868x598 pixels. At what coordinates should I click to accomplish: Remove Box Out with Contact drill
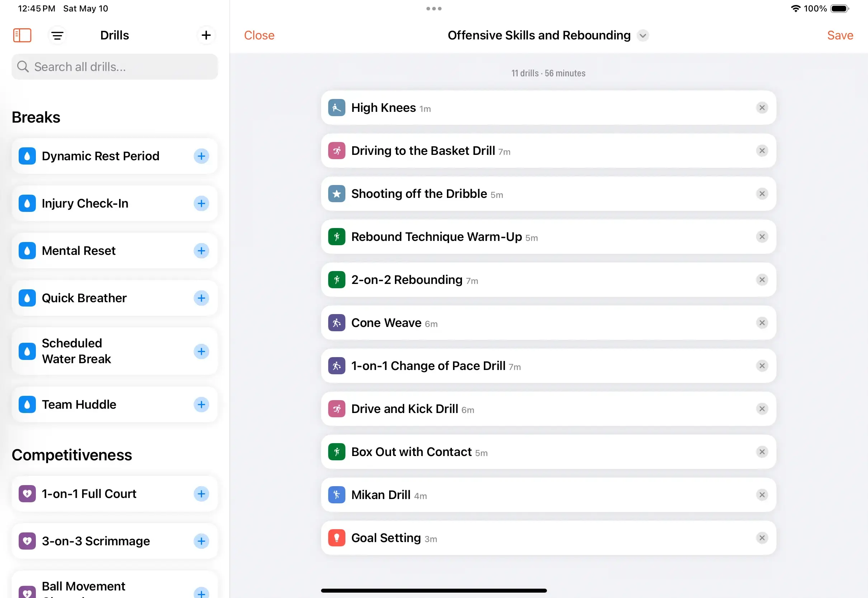[762, 452]
